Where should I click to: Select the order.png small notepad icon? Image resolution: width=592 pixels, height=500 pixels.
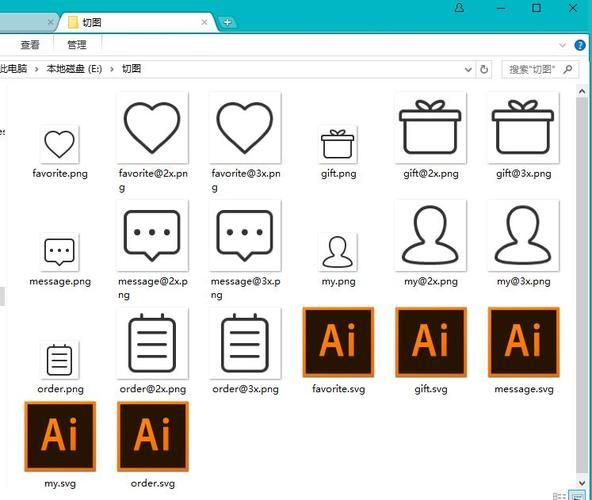point(60,360)
